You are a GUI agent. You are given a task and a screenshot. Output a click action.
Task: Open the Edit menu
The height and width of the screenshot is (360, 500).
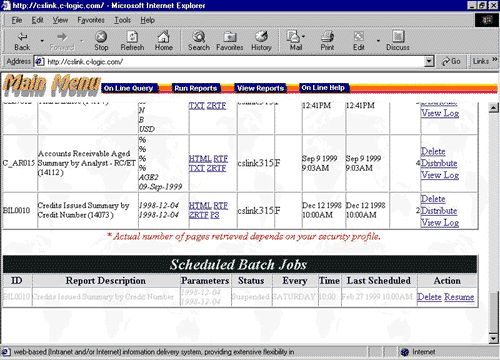[x=37, y=20]
